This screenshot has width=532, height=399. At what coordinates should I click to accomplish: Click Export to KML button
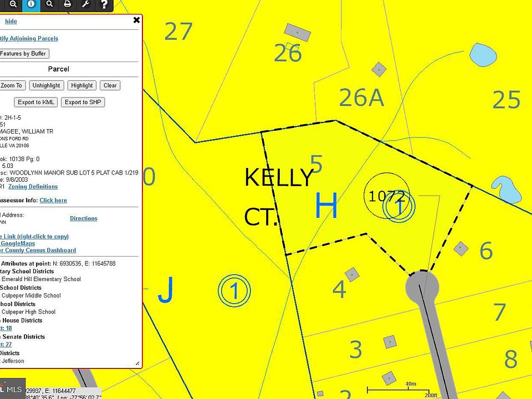36,102
